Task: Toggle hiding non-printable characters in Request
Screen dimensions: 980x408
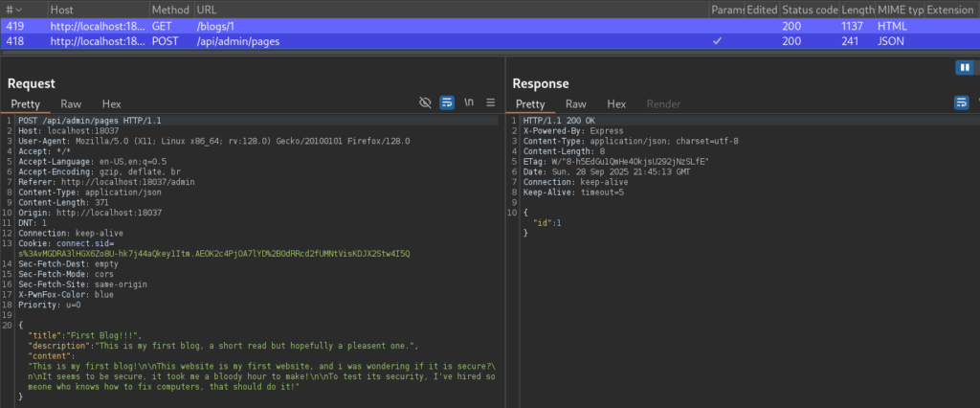Action: 426,102
